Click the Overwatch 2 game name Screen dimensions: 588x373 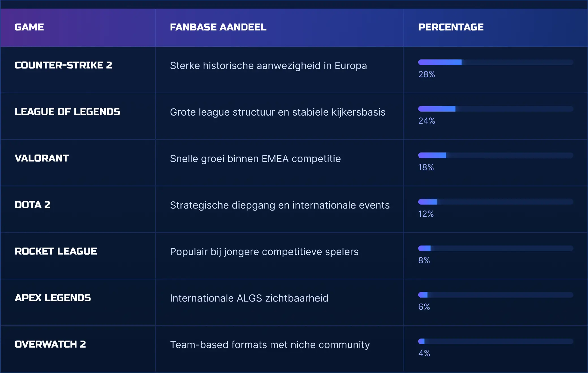coord(50,344)
